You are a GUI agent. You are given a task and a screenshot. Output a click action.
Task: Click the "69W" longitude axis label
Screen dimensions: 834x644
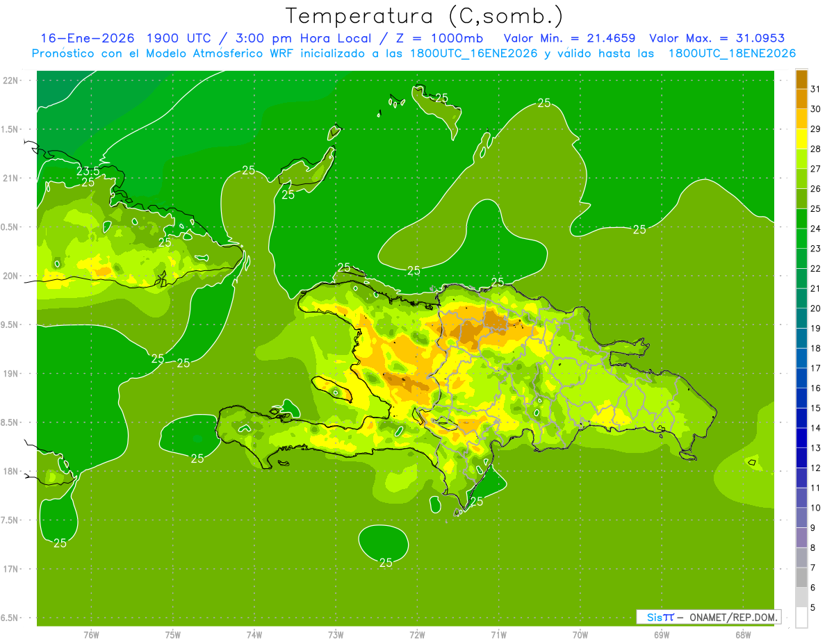(661, 635)
